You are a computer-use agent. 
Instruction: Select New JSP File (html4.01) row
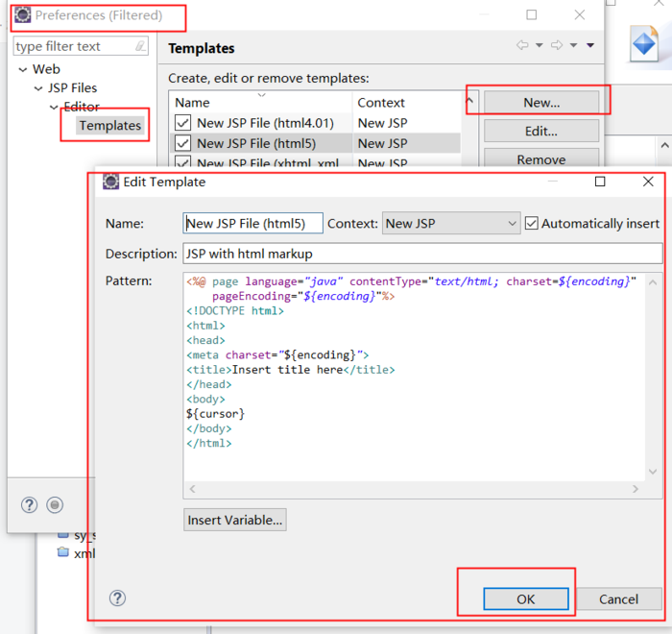coord(315,123)
